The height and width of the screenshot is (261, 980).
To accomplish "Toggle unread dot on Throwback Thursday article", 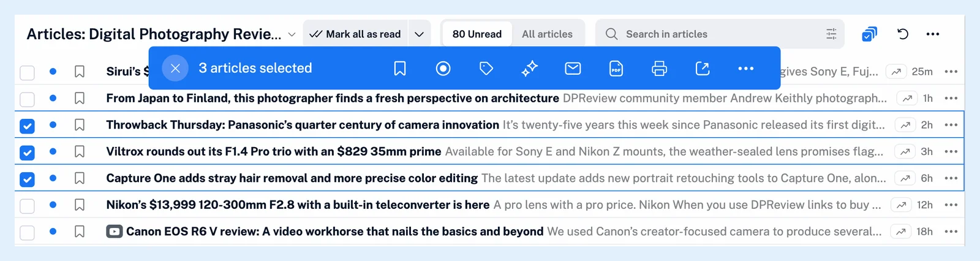I will click(53, 125).
